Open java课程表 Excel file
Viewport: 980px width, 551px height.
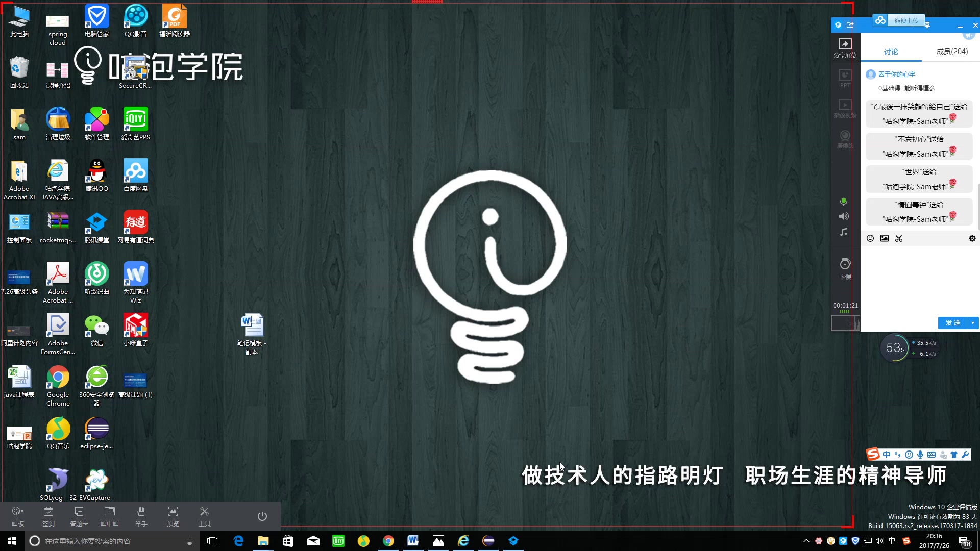point(19,381)
